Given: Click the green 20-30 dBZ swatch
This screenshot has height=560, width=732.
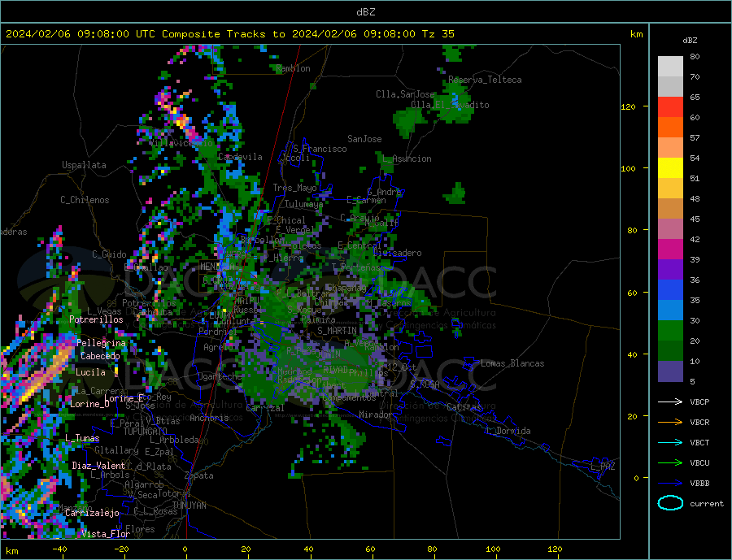Looking at the screenshot, I should [x=670, y=331].
